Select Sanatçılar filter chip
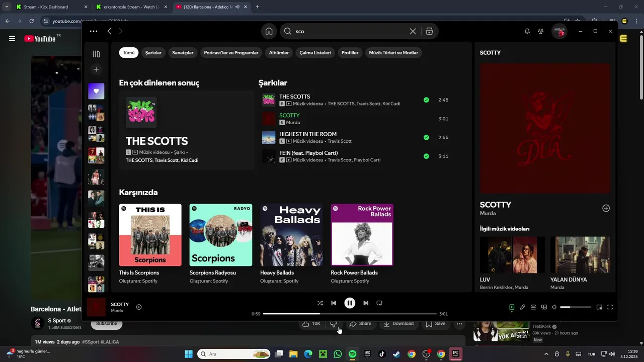Viewport: 644px width, 362px height. [x=183, y=53]
